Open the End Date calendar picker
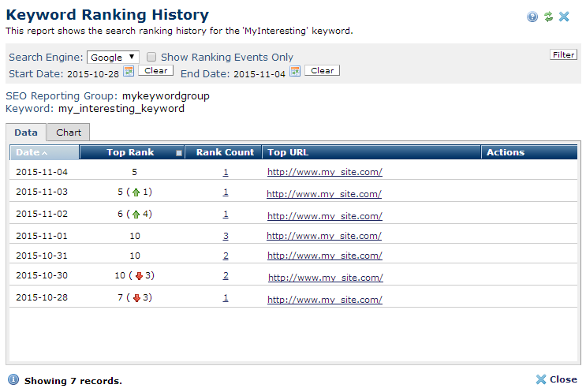 point(295,71)
